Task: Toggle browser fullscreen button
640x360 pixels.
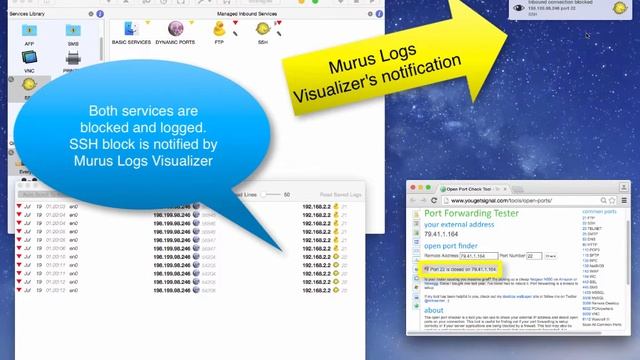Action: point(623,187)
